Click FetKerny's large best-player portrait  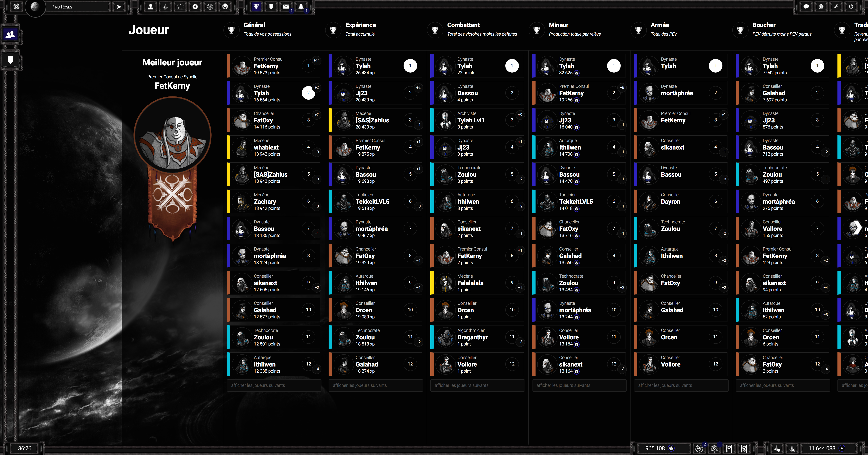(x=172, y=135)
